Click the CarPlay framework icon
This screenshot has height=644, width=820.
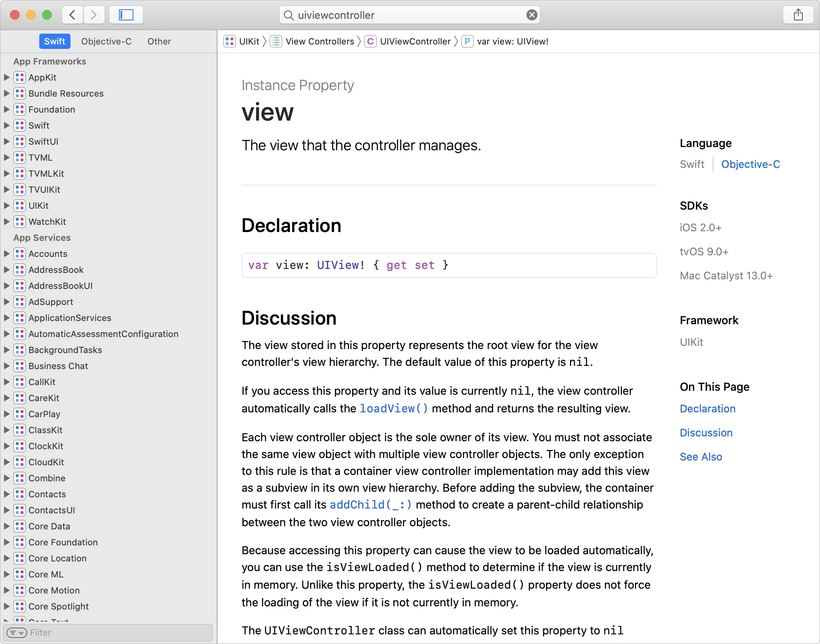pyautogui.click(x=20, y=414)
